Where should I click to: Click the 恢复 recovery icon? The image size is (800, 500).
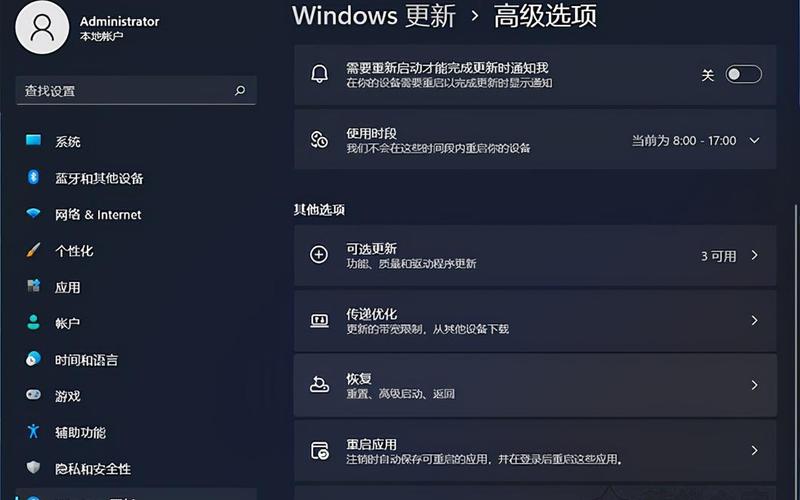pyautogui.click(x=319, y=385)
